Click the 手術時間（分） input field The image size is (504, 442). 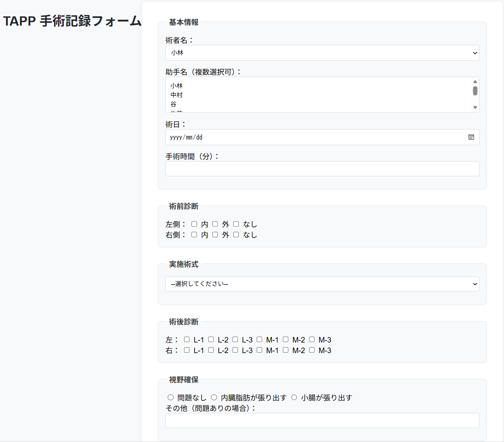(x=322, y=169)
